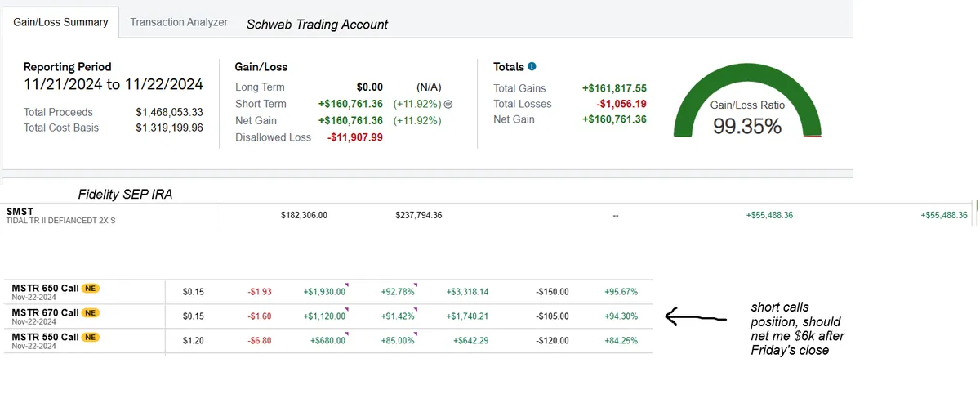This screenshot has height=399, width=980.
Task: Click the 92.78% value in MSTR 650 row
Action: tap(398, 291)
